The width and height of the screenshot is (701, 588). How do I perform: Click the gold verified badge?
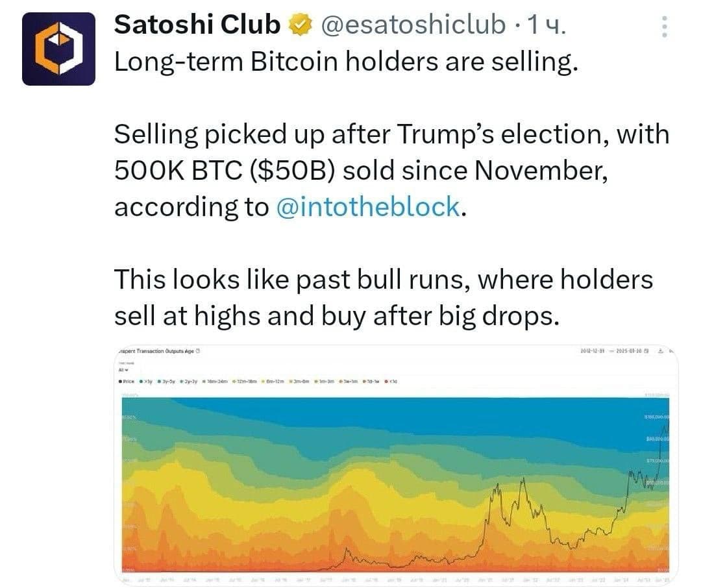tap(299, 25)
